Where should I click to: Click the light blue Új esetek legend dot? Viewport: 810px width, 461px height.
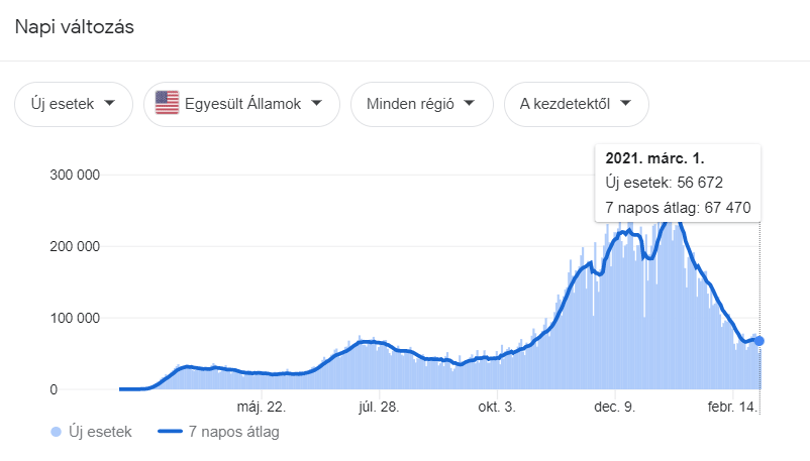pos(56,432)
